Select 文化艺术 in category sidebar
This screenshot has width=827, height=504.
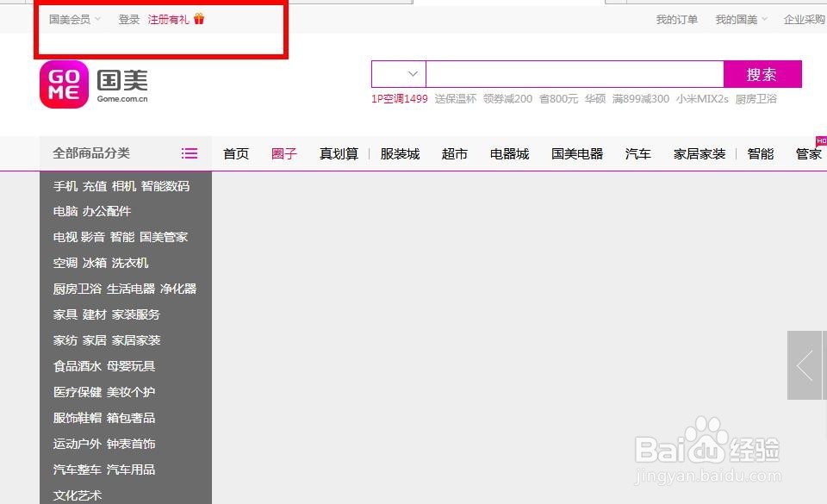click(x=78, y=495)
